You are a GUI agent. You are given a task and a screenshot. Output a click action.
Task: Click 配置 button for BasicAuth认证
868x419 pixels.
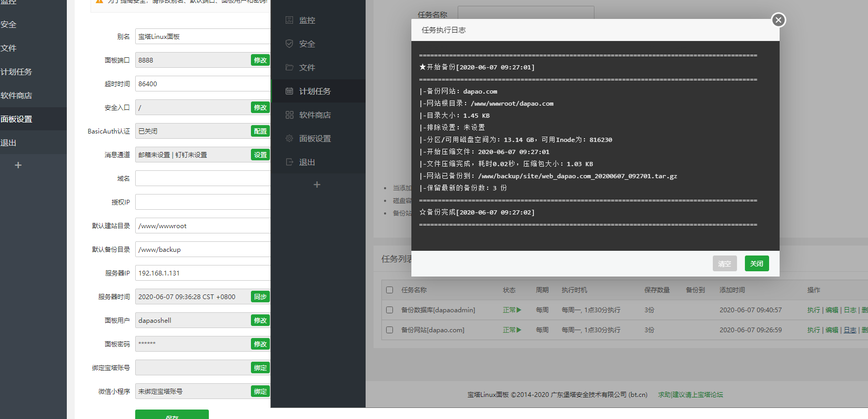(260, 131)
